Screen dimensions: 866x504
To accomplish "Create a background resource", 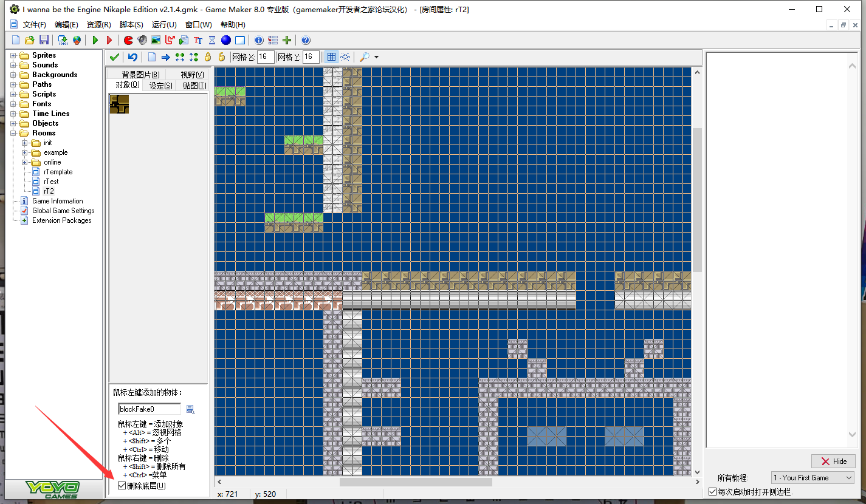I will 156,40.
